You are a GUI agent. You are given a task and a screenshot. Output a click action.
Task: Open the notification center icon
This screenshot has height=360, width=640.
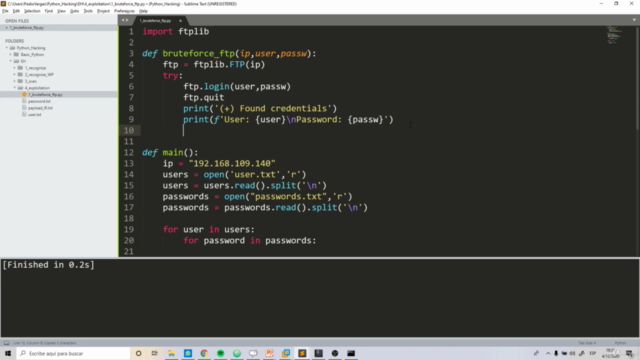[629, 353]
